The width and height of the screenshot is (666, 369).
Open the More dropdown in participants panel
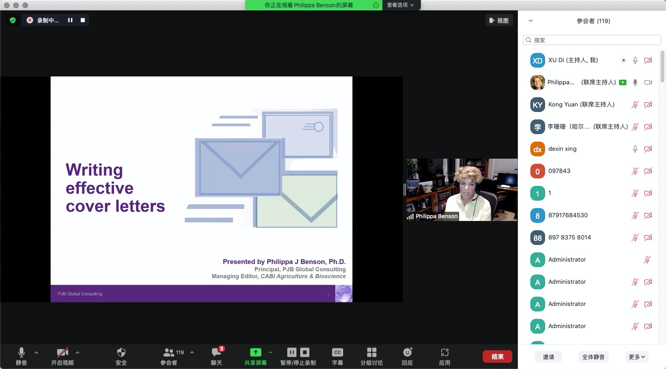point(637,357)
